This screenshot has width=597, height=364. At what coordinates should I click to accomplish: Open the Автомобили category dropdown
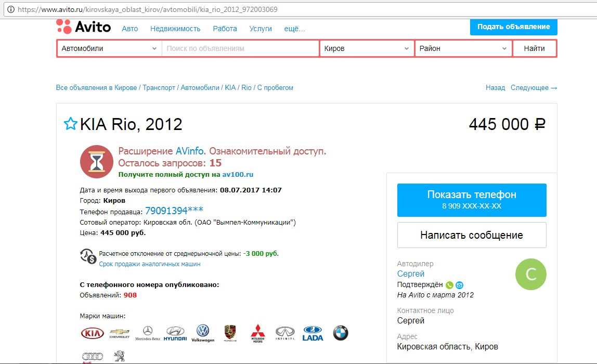pyautogui.click(x=109, y=48)
